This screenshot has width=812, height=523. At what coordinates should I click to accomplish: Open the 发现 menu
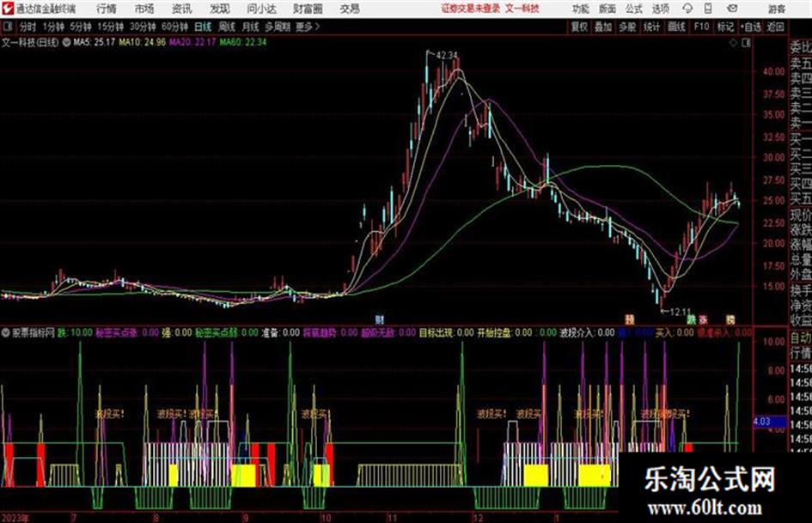[220, 9]
